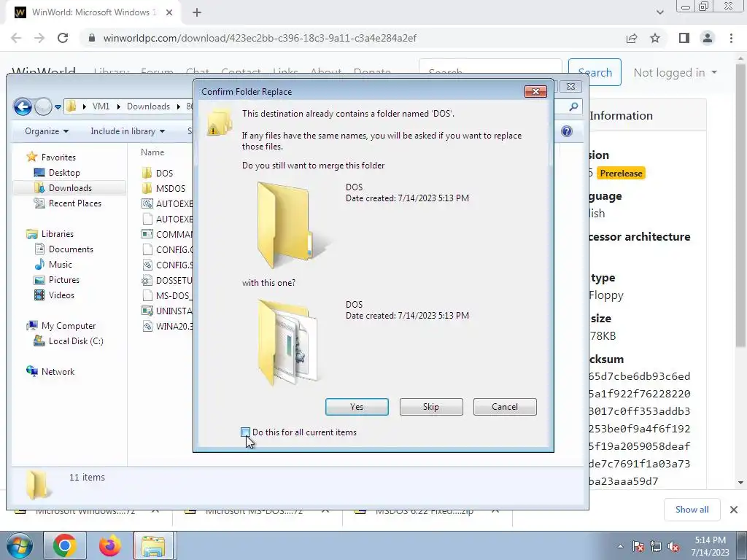747x560 pixels.
Task: Open Explorer help button
Action: click(566, 131)
